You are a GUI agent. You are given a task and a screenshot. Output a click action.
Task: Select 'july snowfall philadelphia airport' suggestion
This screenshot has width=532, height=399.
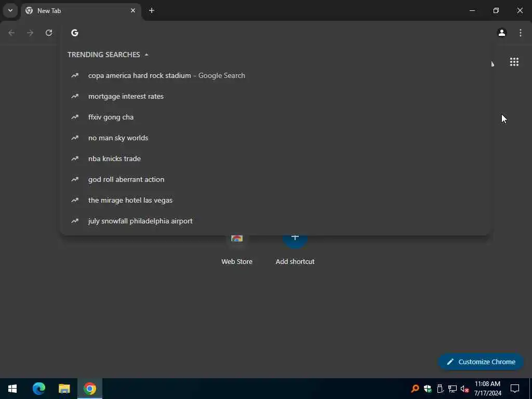coord(275,221)
